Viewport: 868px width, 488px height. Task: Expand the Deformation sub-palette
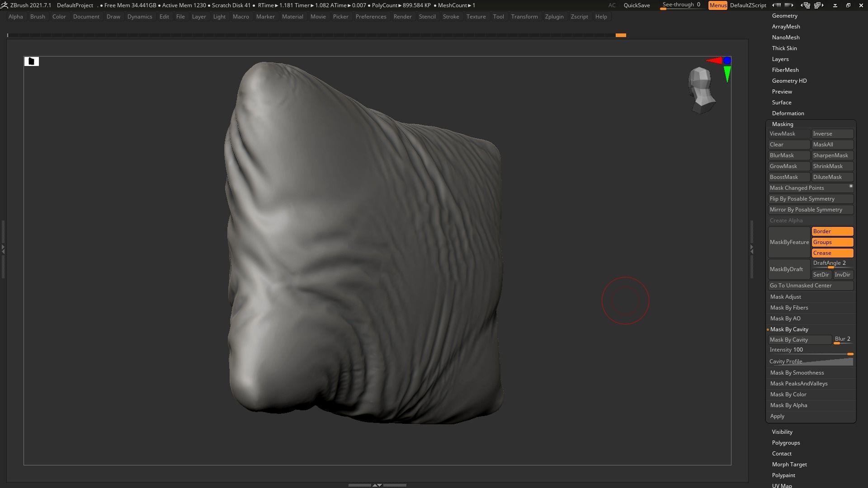(788, 113)
